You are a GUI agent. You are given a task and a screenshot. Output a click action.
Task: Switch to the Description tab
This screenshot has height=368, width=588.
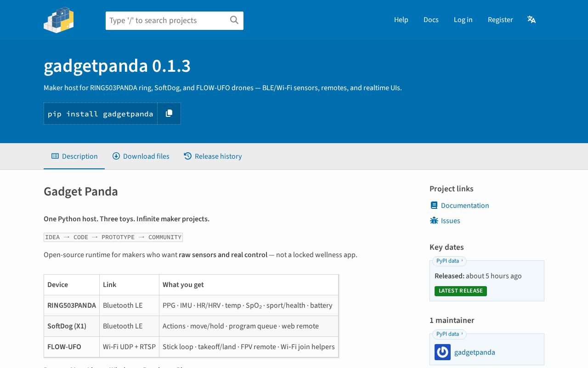74,156
